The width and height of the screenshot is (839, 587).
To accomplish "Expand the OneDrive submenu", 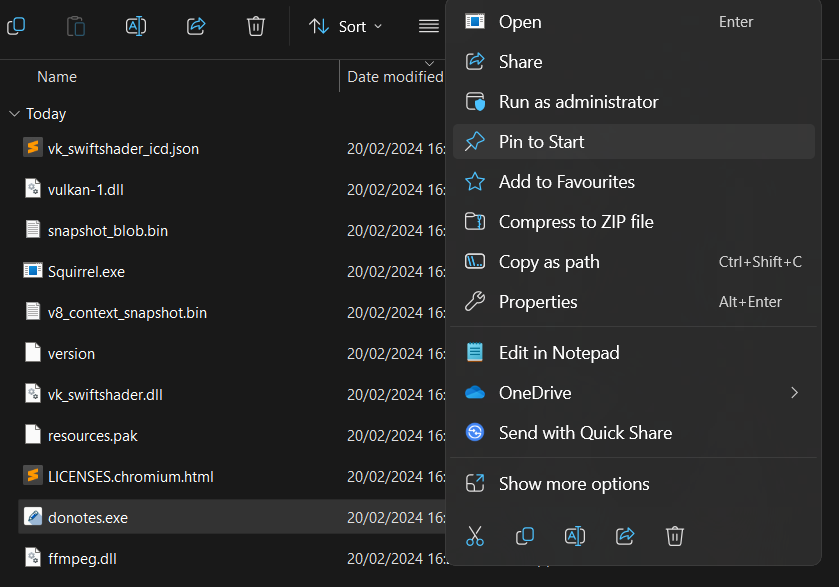I will [x=794, y=393].
